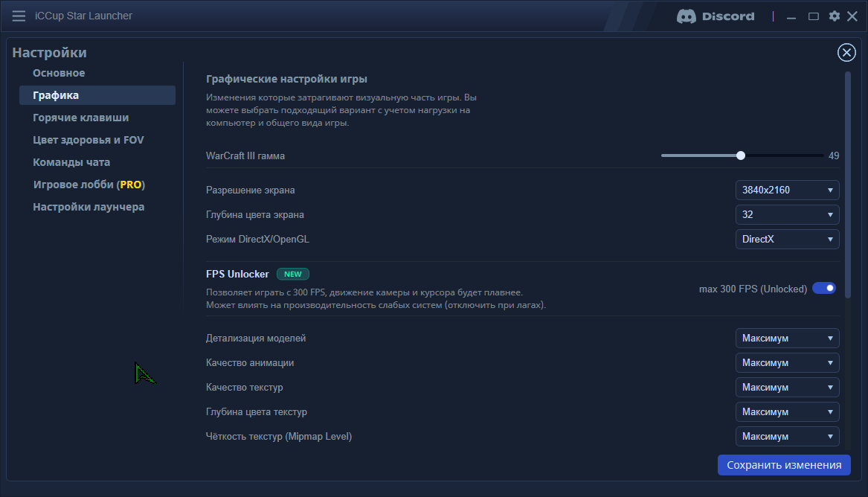Open Игровое лобби (PRO) section
Image resolution: width=868 pixels, height=497 pixels.
click(89, 185)
